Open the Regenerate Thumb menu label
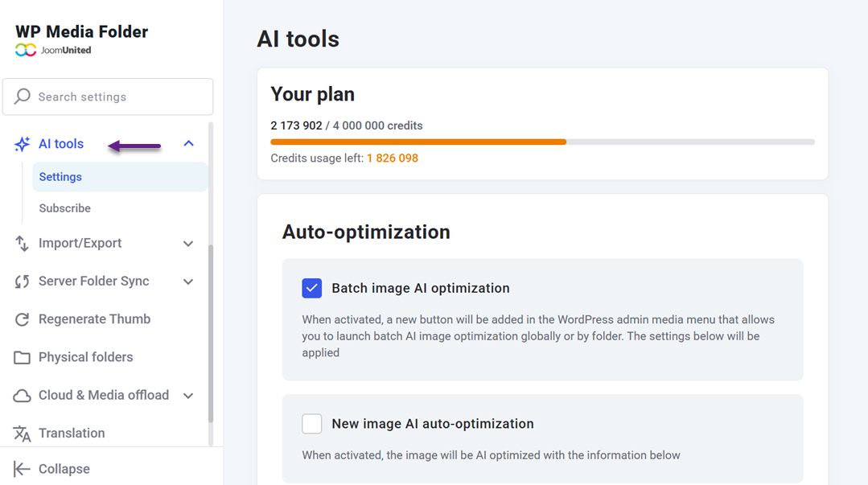 [x=94, y=319]
